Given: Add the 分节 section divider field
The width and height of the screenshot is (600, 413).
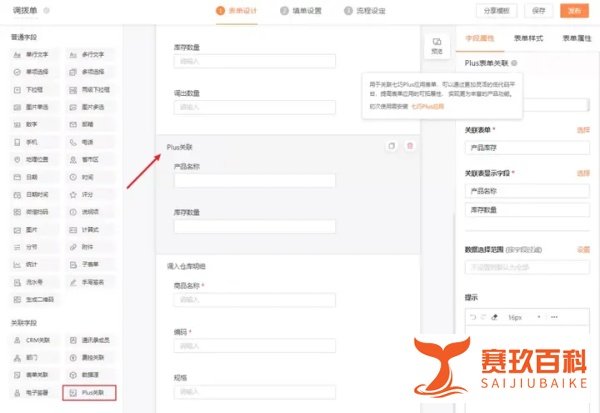Looking at the screenshot, I should [34, 247].
